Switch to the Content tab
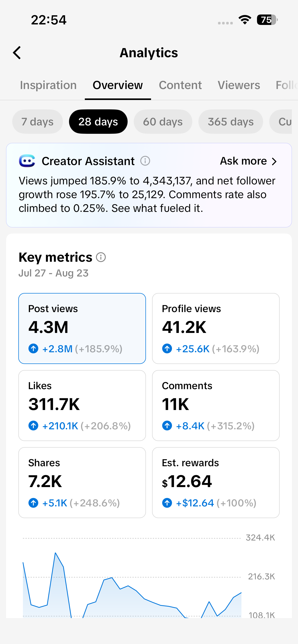The width and height of the screenshot is (298, 644). tap(180, 85)
